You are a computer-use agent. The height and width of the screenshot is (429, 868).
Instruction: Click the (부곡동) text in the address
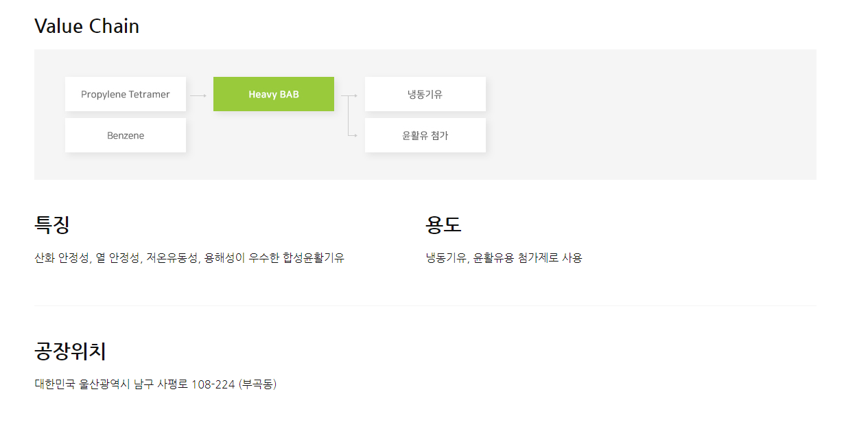pos(258,384)
